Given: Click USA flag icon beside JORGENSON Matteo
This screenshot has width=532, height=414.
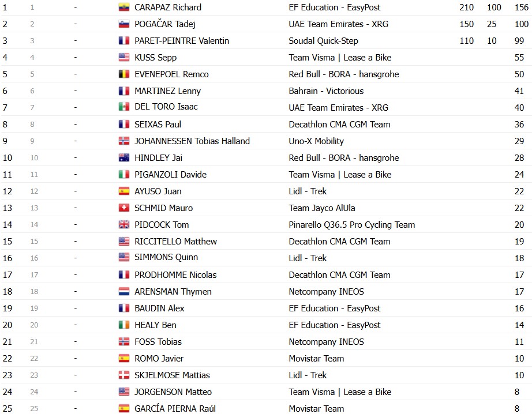Looking at the screenshot, I should [x=124, y=392].
